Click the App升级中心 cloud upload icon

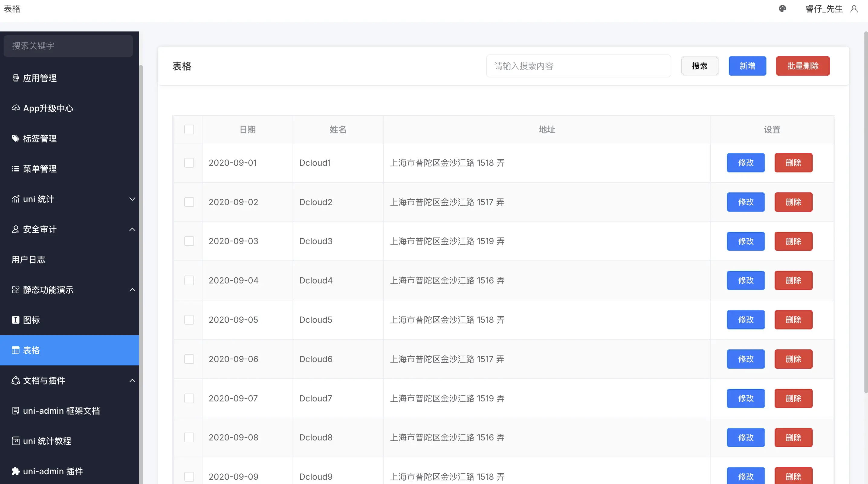15,108
